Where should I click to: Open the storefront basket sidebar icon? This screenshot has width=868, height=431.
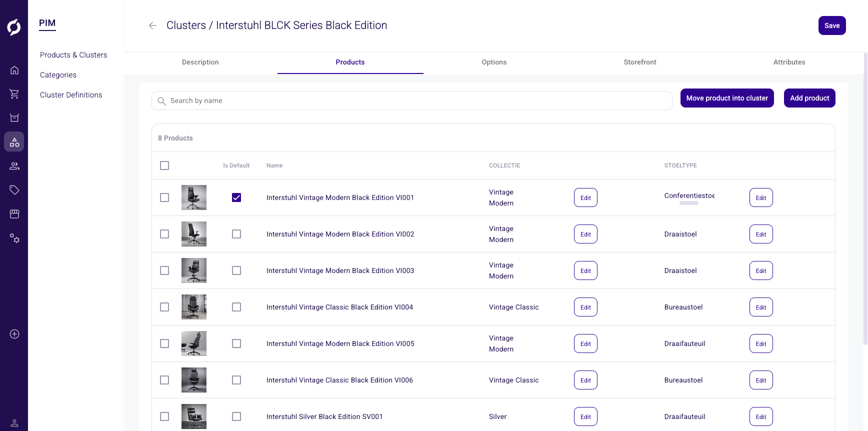coord(14,118)
